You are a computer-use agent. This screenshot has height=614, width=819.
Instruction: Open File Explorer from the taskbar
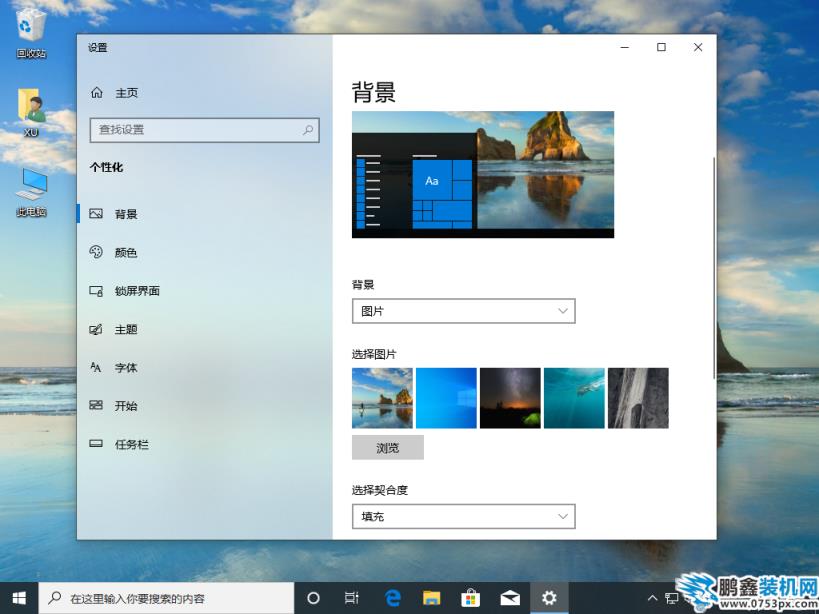point(431,598)
